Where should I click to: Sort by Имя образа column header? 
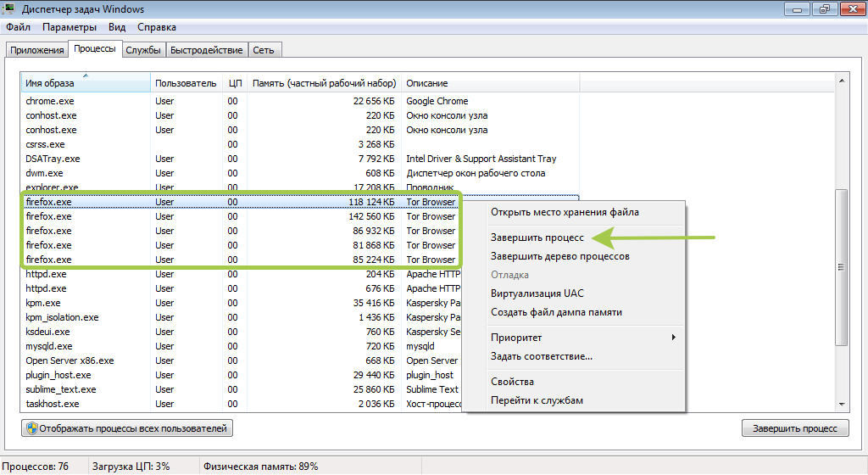[x=85, y=83]
